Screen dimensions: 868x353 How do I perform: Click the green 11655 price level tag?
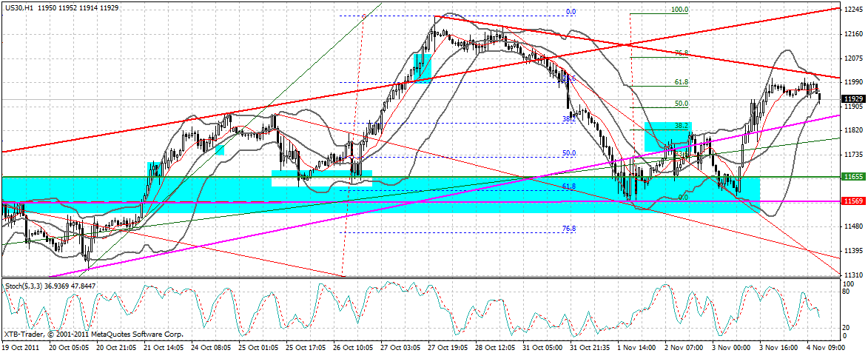tap(853, 178)
